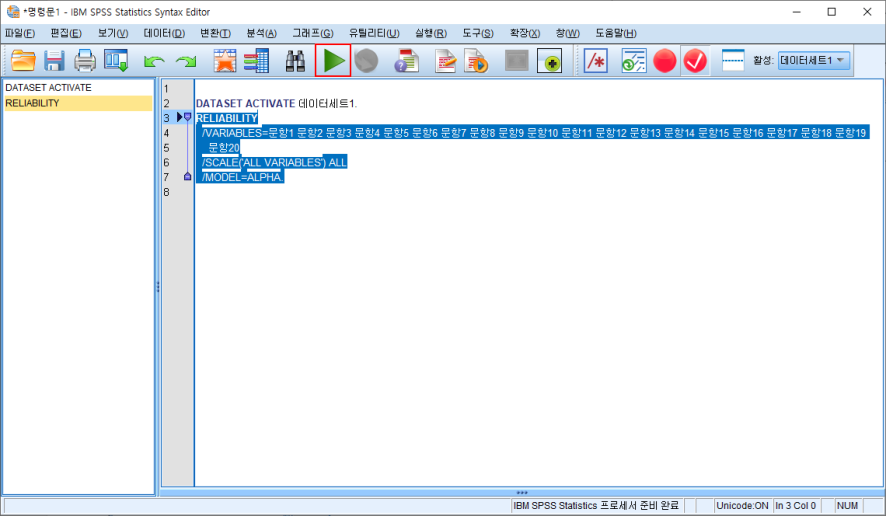
Task: Click the DATASET ACTIVATE command on line 2
Action: click(x=245, y=103)
